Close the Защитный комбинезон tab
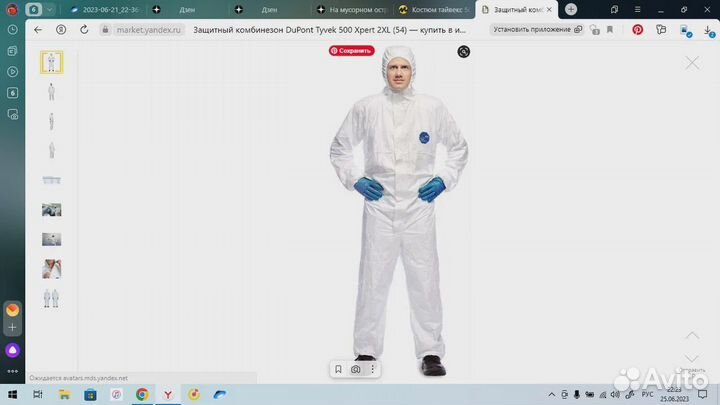The height and width of the screenshot is (405, 720). coord(549,9)
